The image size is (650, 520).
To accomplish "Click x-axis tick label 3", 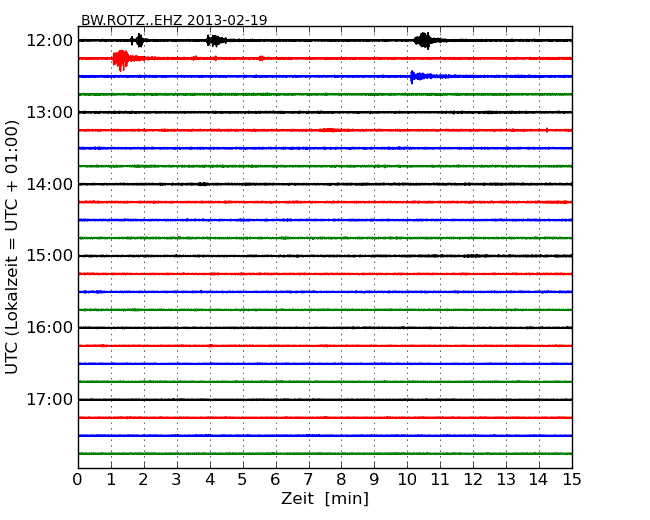I will click(177, 480).
